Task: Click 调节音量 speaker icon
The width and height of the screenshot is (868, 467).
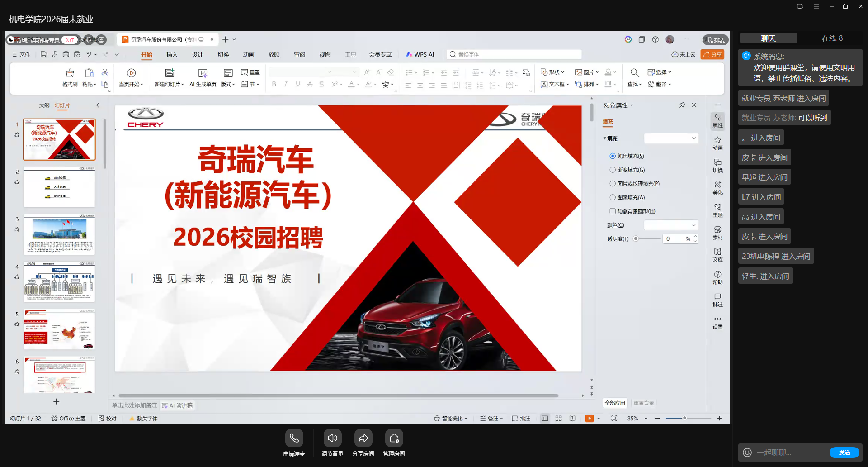Action: pos(332,438)
